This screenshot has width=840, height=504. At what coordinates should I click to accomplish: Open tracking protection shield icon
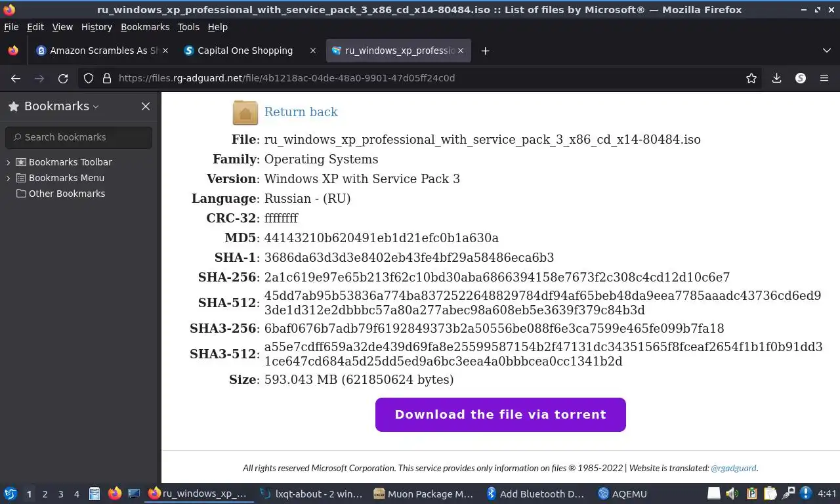tap(89, 78)
